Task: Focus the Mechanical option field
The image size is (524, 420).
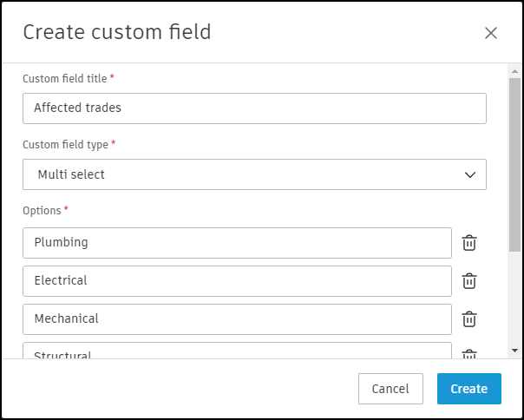Action: (237, 319)
